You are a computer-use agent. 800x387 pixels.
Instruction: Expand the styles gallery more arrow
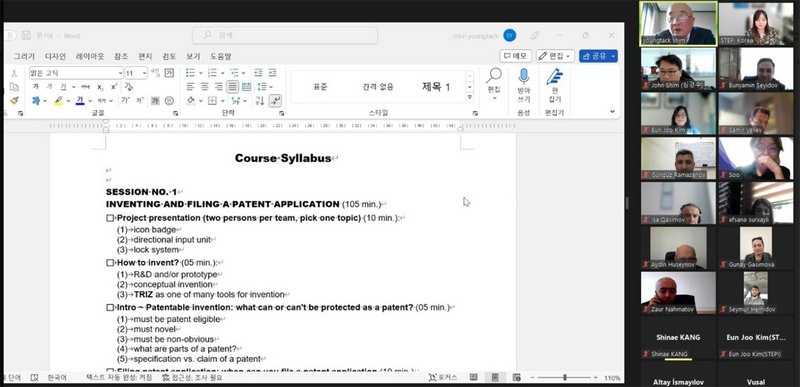(469, 97)
